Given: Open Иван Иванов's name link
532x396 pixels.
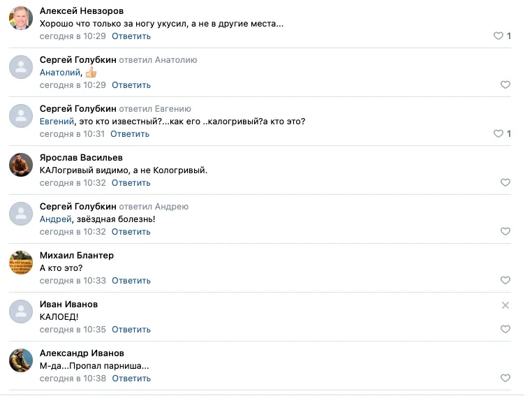Looking at the screenshot, I should click(68, 305).
